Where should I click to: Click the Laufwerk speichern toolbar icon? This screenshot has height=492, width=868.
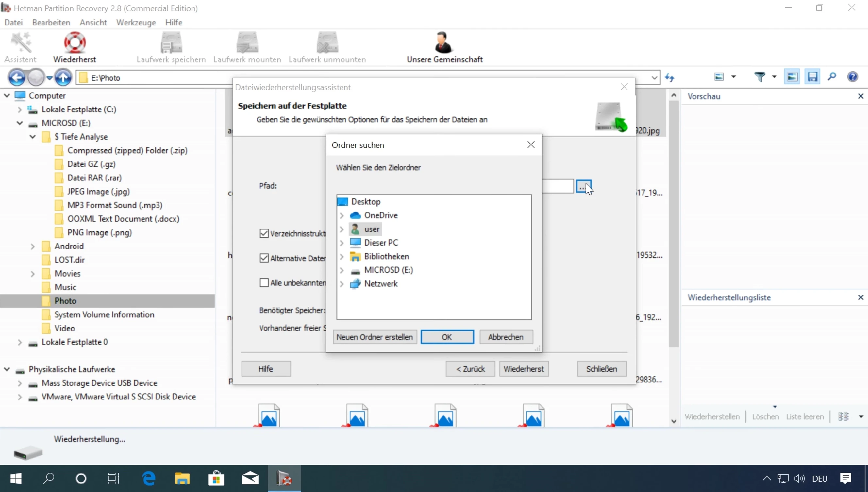tap(171, 42)
